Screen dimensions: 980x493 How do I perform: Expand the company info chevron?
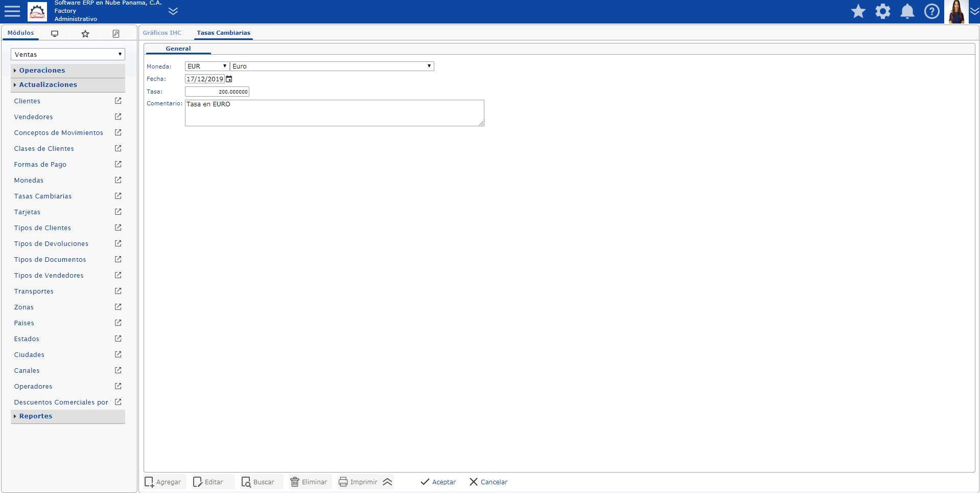point(173,11)
